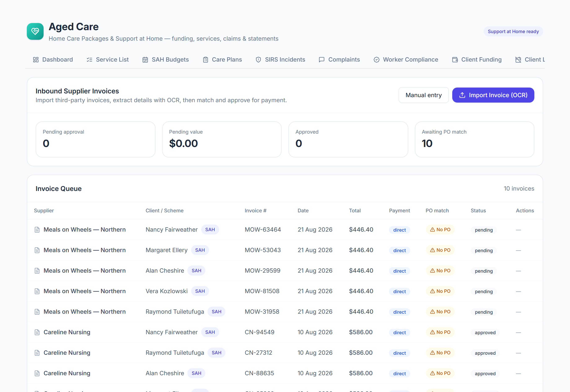
Task: Click the Invoice # column header
Action: pos(256,210)
